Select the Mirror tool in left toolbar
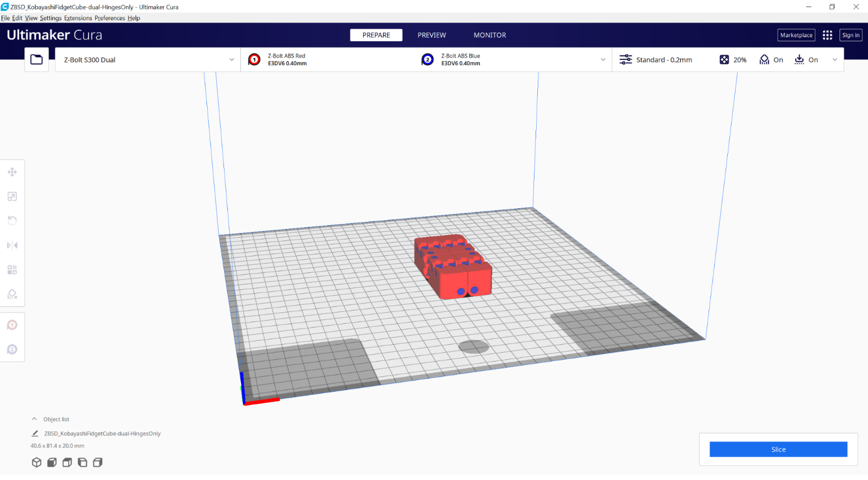The height and width of the screenshot is (480, 868). click(x=12, y=245)
